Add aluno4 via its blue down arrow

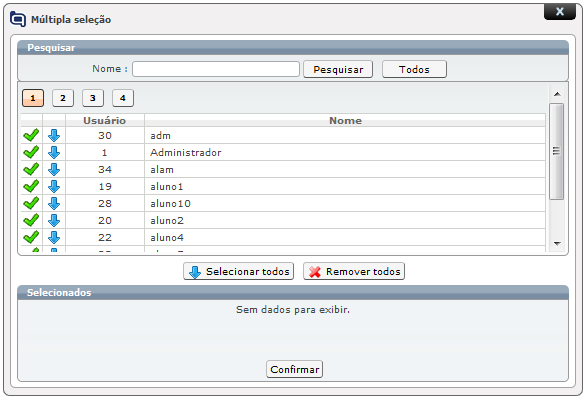point(54,237)
